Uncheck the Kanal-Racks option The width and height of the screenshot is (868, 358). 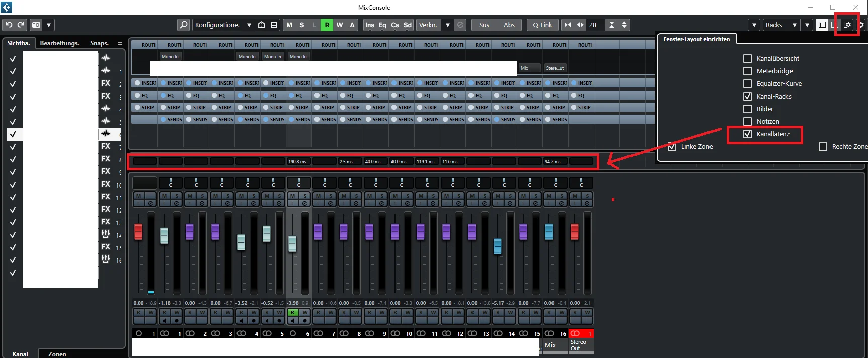[x=748, y=96]
